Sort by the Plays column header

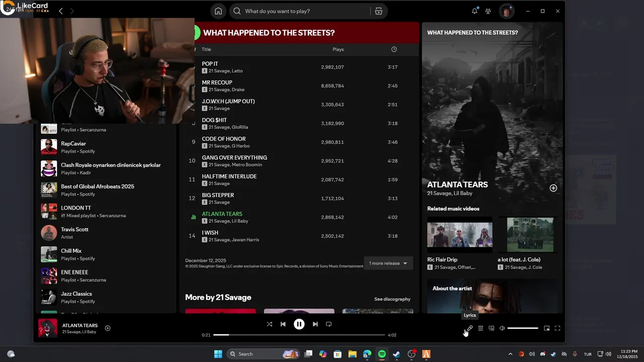(338, 49)
